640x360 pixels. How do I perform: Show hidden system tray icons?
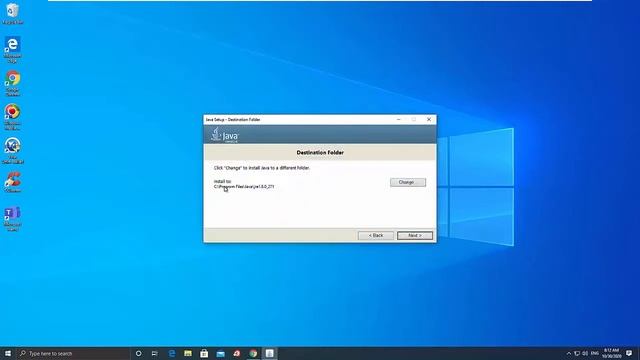click(569, 353)
